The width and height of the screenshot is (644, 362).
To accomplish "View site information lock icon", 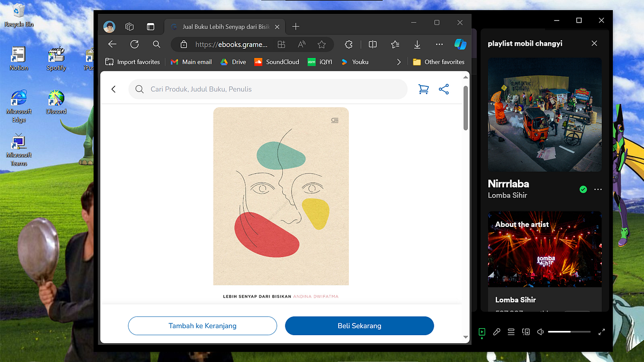I will point(184,45).
